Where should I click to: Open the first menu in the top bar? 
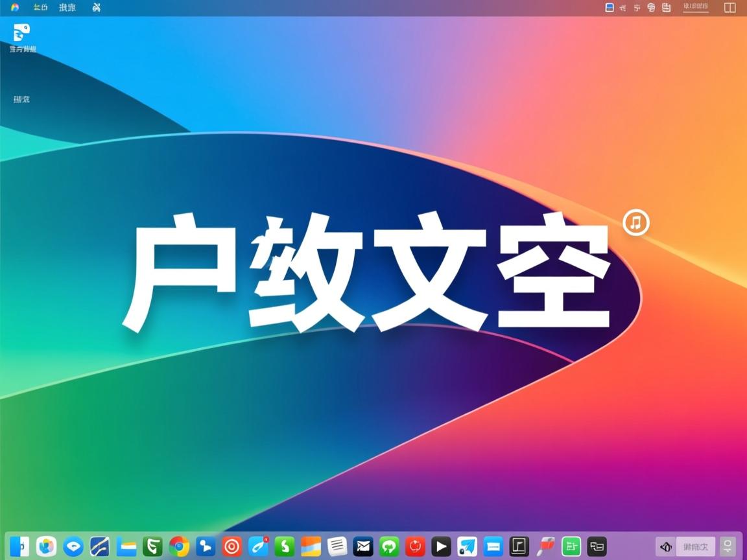coord(39,8)
